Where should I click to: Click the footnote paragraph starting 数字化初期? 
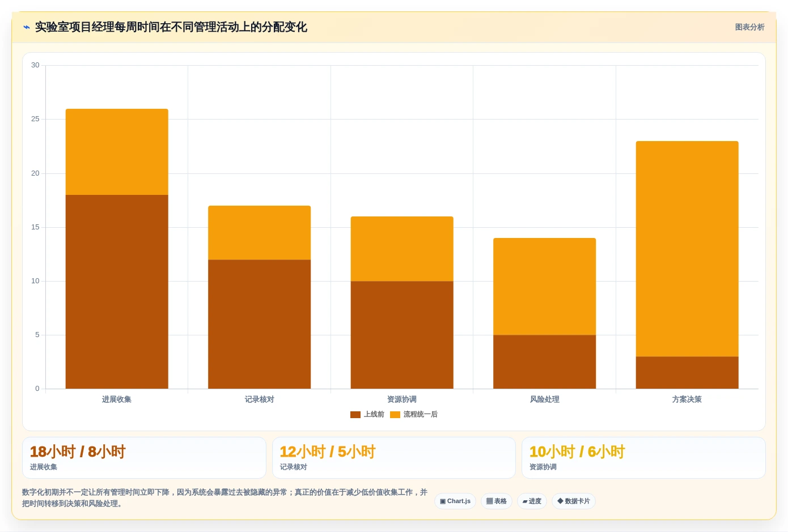[x=225, y=498]
